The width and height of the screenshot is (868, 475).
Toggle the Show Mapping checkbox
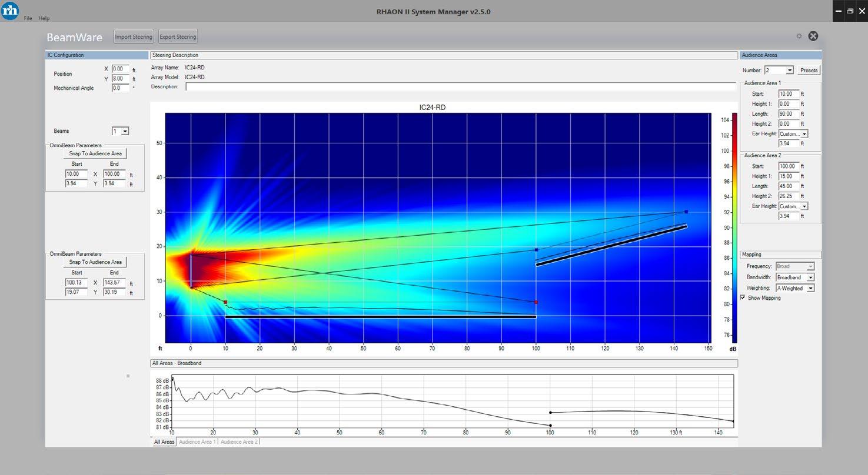click(x=743, y=298)
